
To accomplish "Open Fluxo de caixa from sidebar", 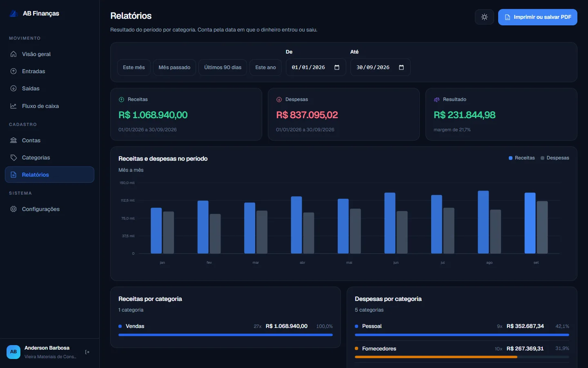I will click(49, 106).
